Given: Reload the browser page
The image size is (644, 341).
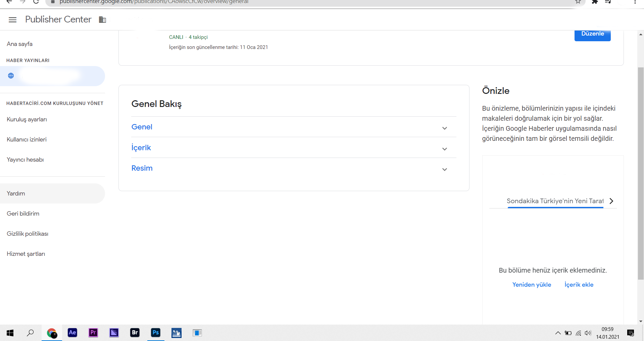Looking at the screenshot, I should pos(36,2).
